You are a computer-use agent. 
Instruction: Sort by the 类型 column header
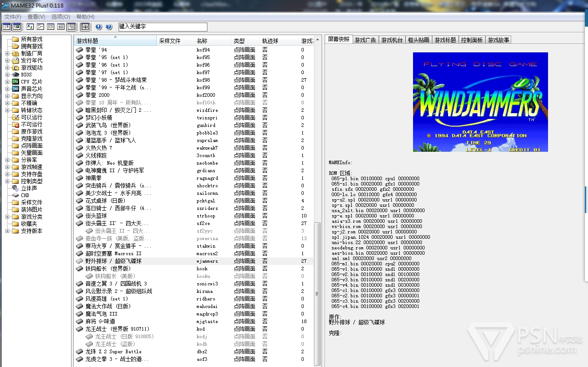coord(246,40)
